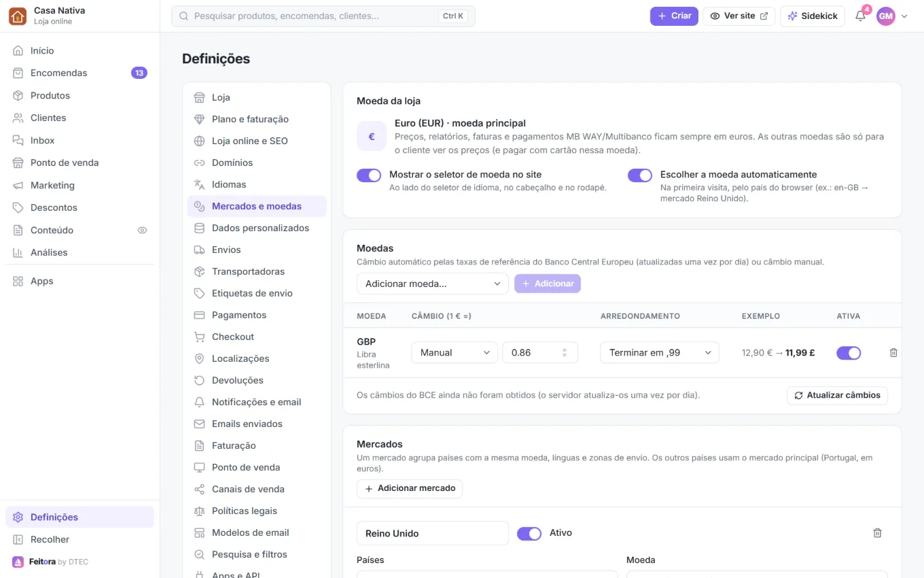
Task: Delete the GBP currency row
Action: (893, 353)
